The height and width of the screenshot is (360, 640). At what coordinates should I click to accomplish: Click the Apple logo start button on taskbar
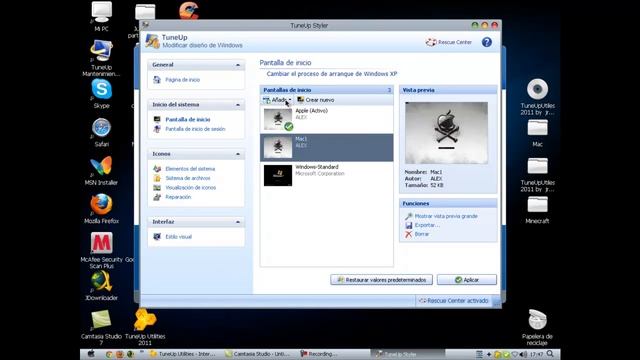pyautogui.click(x=91, y=354)
